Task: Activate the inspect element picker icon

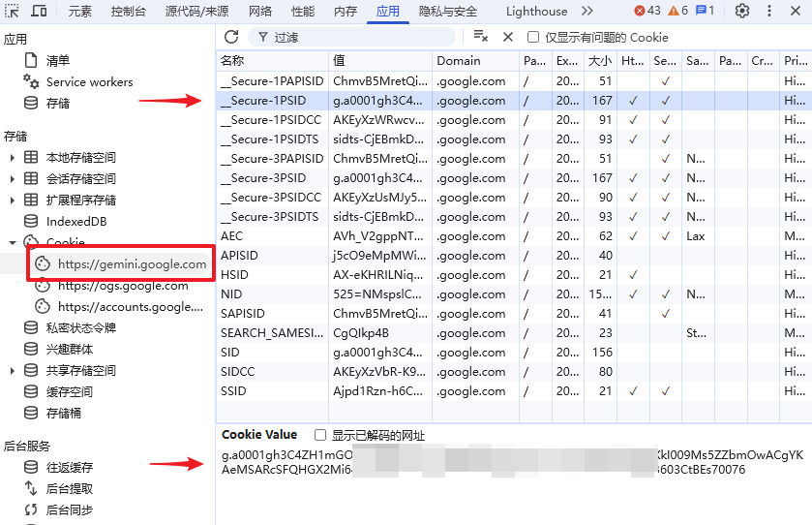Action: 12,11
